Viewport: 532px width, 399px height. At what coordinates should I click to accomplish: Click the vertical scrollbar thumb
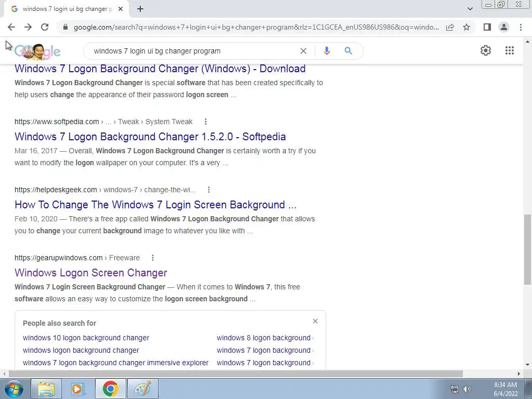[x=528, y=249]
